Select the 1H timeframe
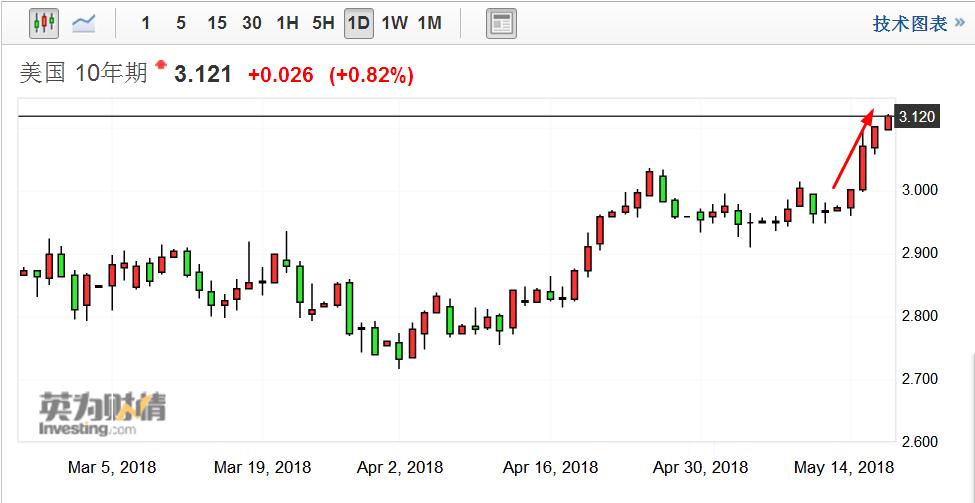This screenshot has width=975, height=503. click(x=288, y=24)
